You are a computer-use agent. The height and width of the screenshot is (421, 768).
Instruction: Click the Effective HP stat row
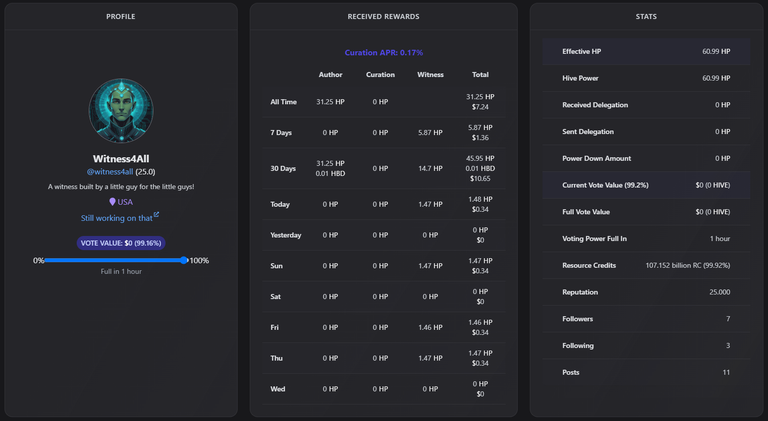click(646, 51)
